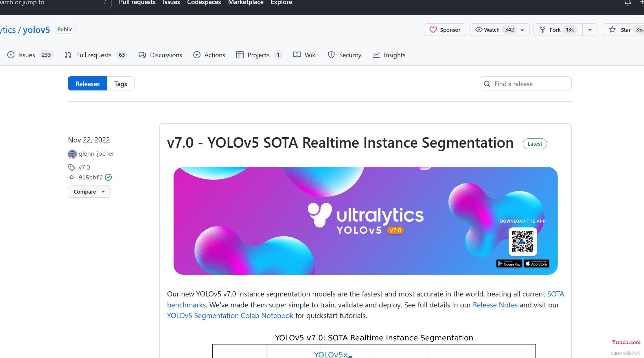Select the Releases tab
The width and height of the screenshot is (644, 358).
pos(88,84)
